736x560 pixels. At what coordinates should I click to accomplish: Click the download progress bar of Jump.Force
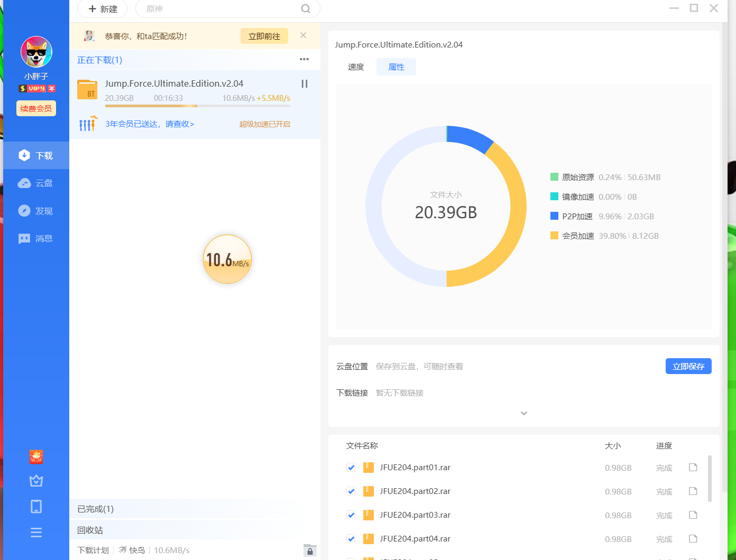click(x=197, y=106)
